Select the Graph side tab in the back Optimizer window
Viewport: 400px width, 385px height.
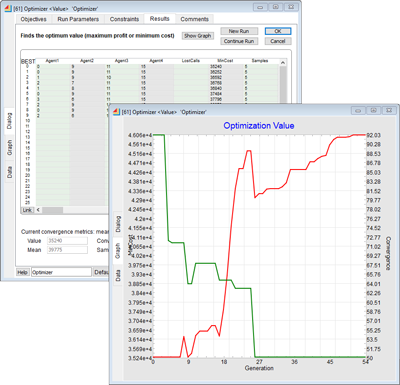click(x=9, y=148)
